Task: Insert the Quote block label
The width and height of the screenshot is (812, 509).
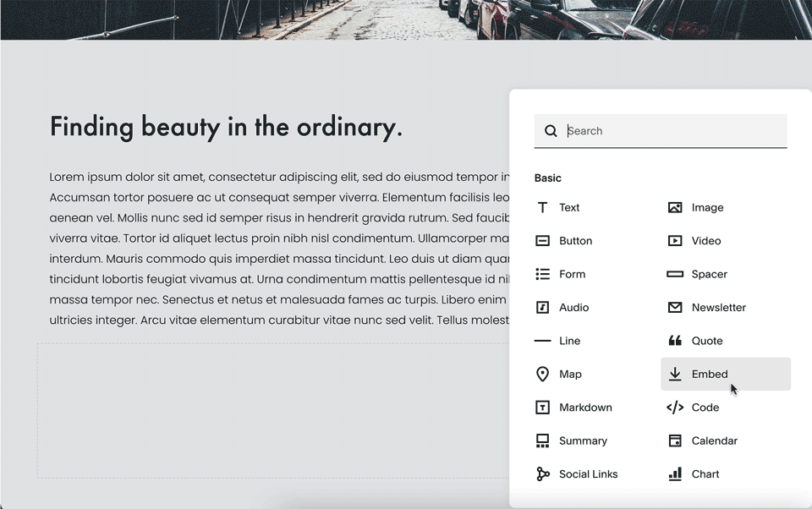Action: 707,341
